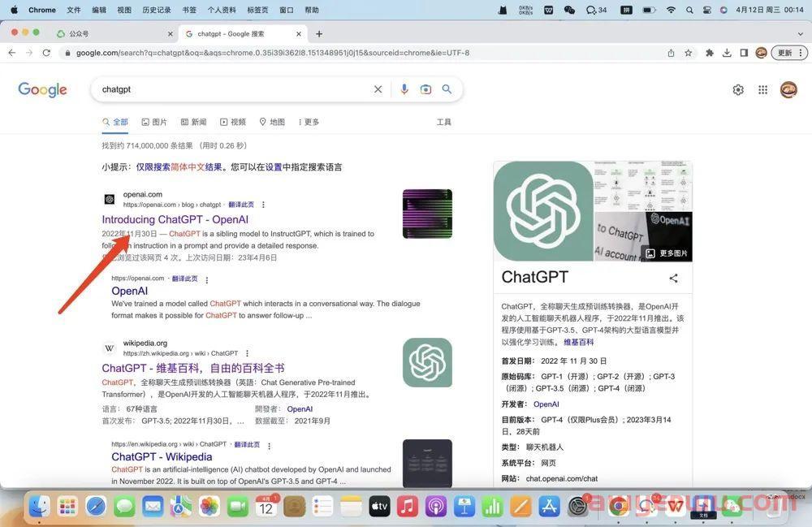Click the chatgpt search input field
The width and height of the screenshot is (812, 527).
233,89
